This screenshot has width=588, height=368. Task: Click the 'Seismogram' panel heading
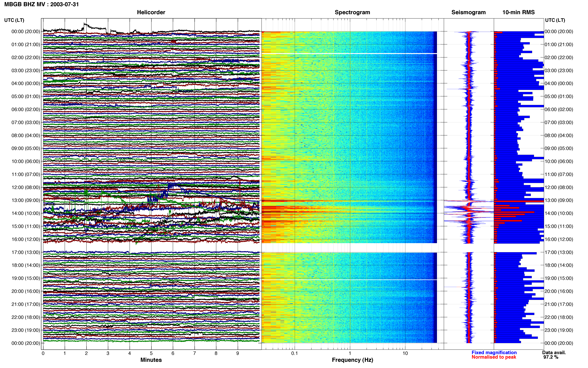(468, 12)
